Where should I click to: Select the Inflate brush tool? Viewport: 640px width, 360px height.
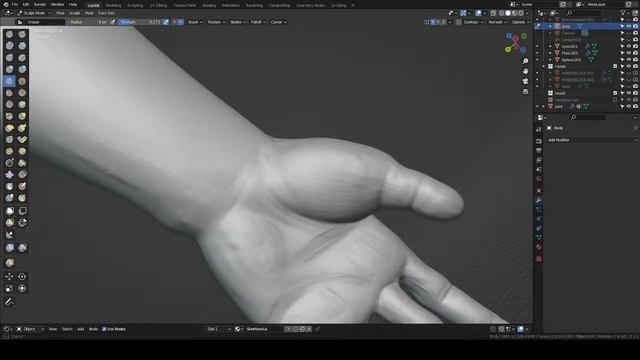[x=9, y=69]
